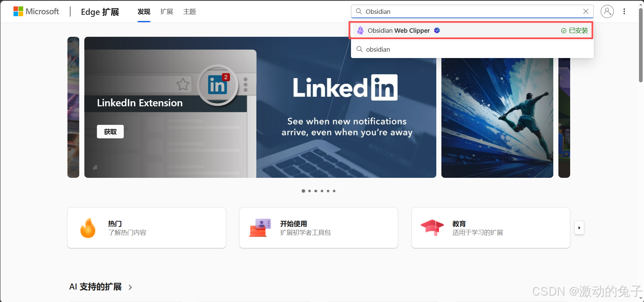This screenshot has height=302, width=644.
Task: Open the 教育 category card
Action: (x=491, y=228)
